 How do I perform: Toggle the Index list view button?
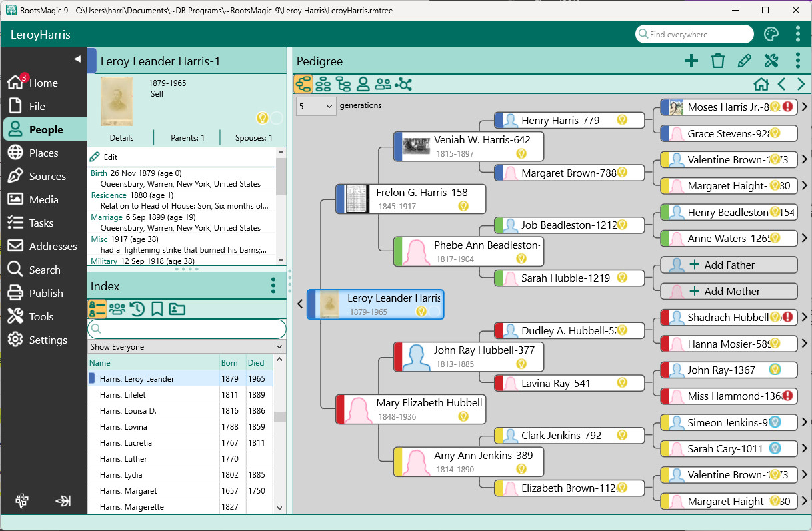(x=97, y=309)
